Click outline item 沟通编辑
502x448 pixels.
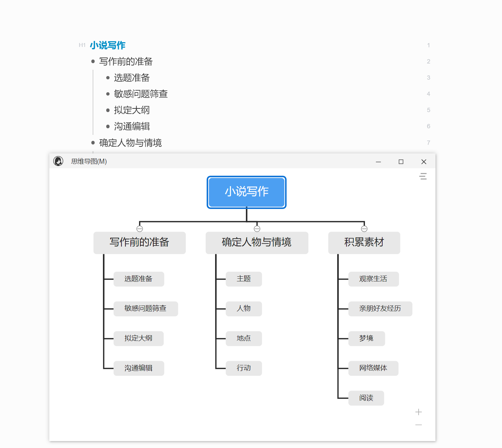click(x=132, y=126)
